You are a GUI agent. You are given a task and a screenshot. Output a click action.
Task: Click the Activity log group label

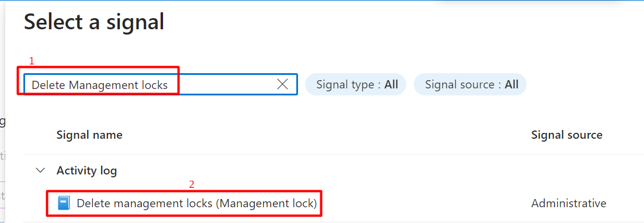[x=86, y=170]
